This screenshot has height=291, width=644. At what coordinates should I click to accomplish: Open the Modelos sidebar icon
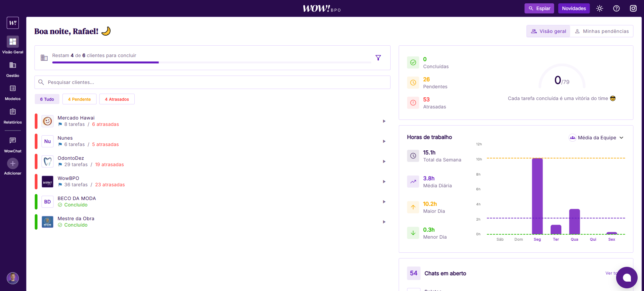coord(13,89)
